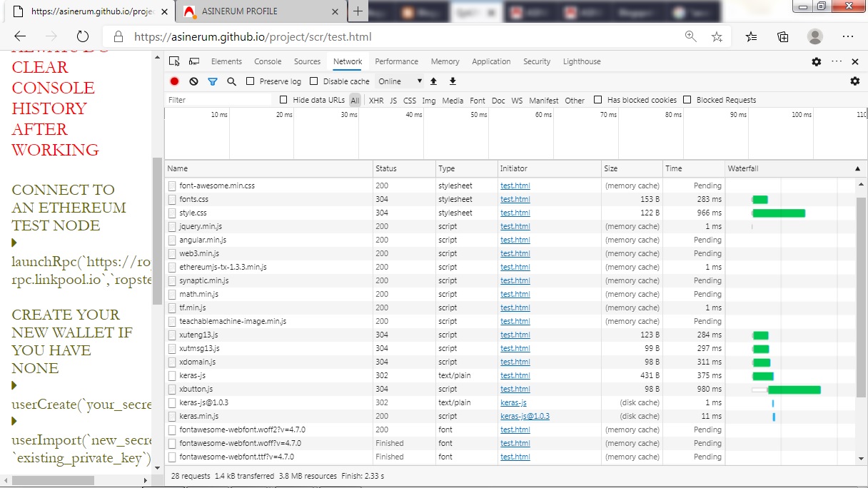The width and height of the screenshot is (868, 488).
Task: Click the Filter text input field
Action: point(219,100)
